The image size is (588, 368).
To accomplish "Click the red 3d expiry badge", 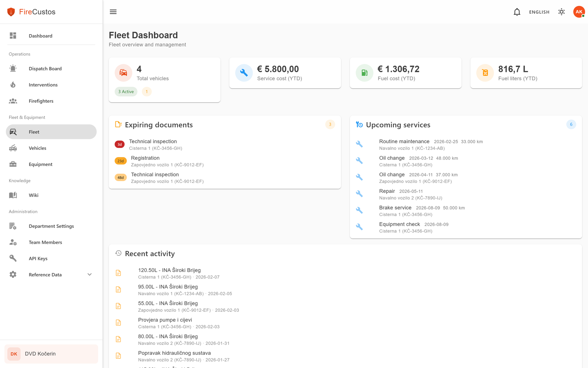I will pyautogui.click(x=119, y=145).
